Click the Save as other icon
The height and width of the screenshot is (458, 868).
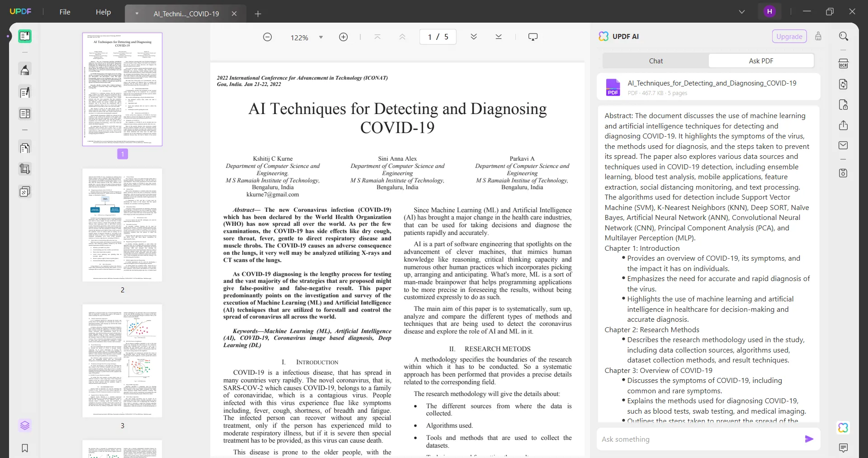[x=844, y=173]
